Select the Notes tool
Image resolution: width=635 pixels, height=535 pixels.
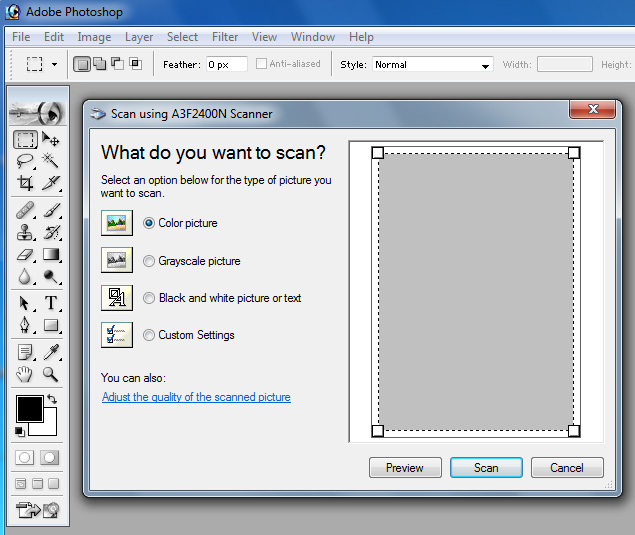[25, 352]
